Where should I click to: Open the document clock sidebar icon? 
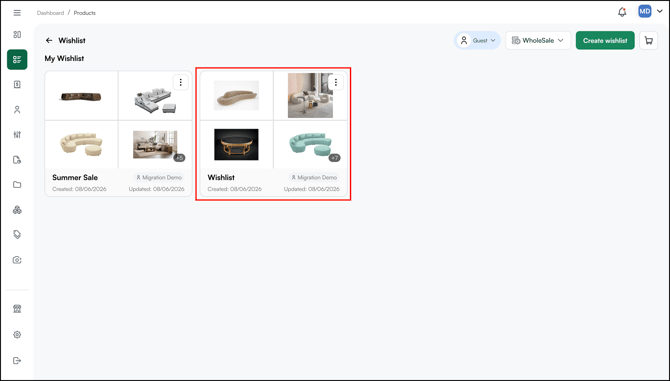(17, 160)
